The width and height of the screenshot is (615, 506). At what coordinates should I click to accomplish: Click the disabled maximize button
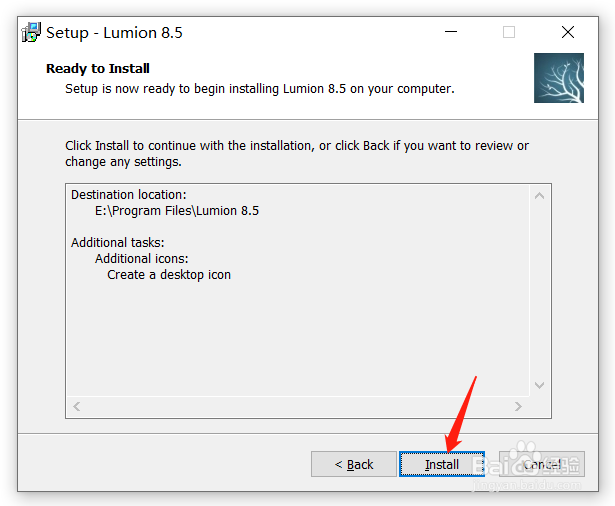pos(509,32)
